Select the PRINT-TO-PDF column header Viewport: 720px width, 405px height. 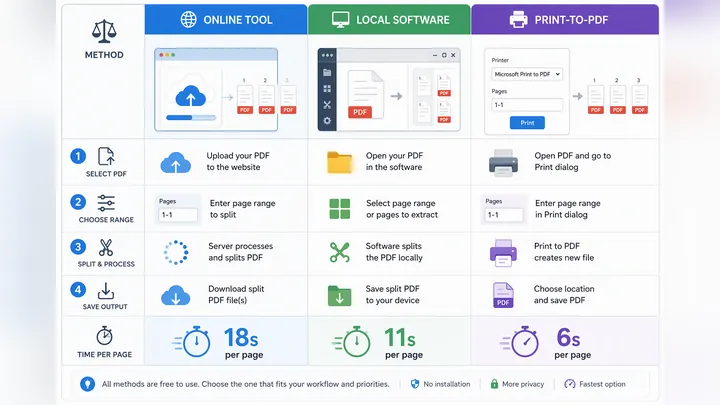tap(565, 19)
